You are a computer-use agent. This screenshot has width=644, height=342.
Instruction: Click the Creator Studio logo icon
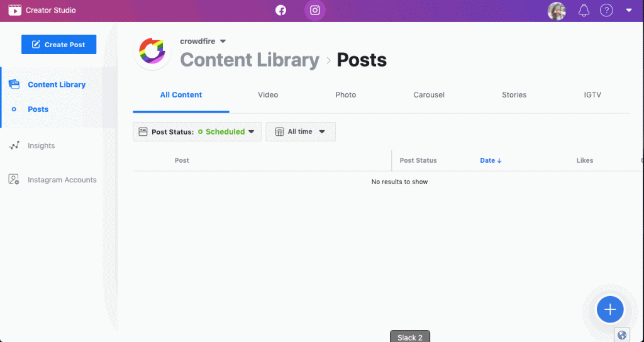coord(15,11)
